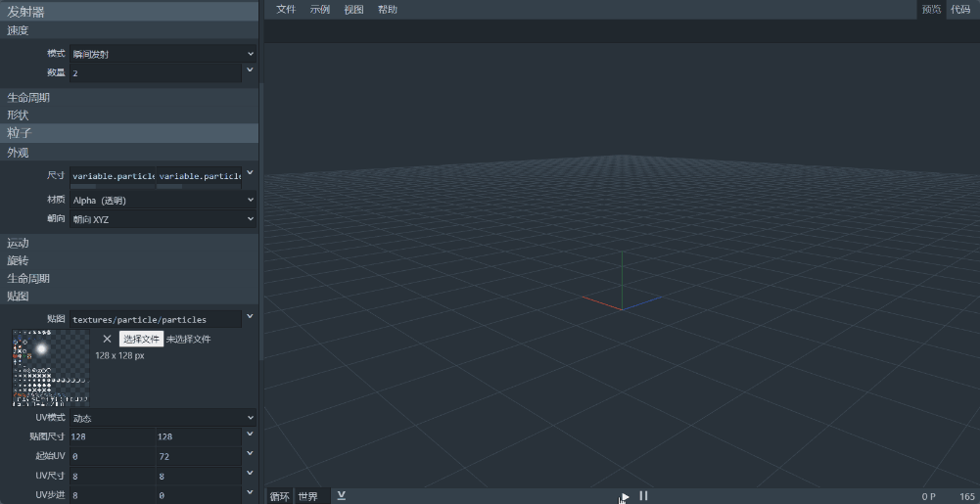Click the underlined V icon beside 世界
Screen dimensions: 980x504
342,496
